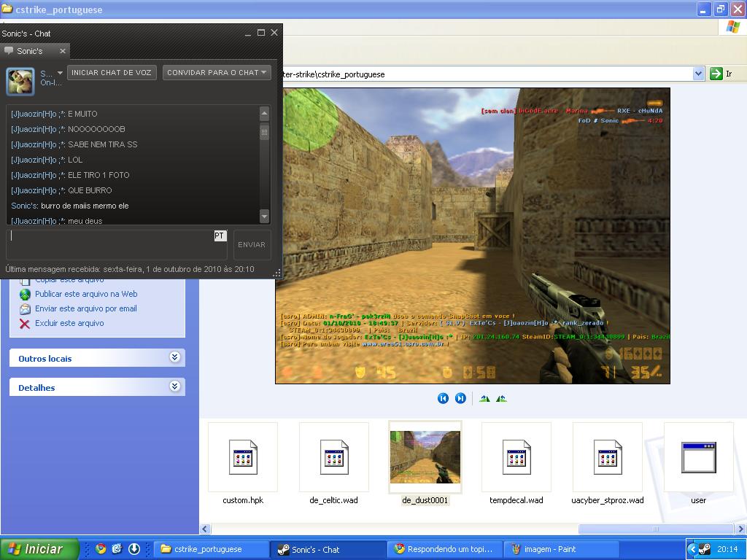Click the filmstrip scroll-left arrow
Screen dimensions: 747x560
pos(205,529)
